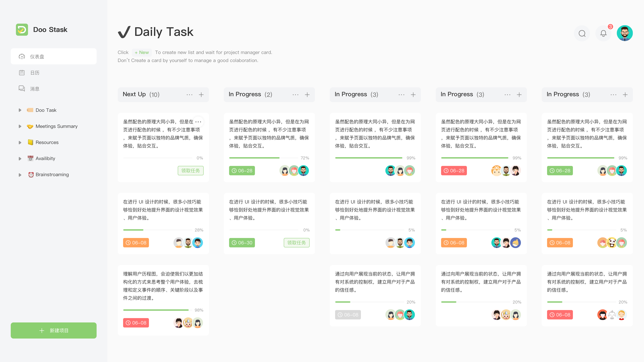Click plus icon on In Progress (2) column

pyautogui.click(x=307, y=95)
